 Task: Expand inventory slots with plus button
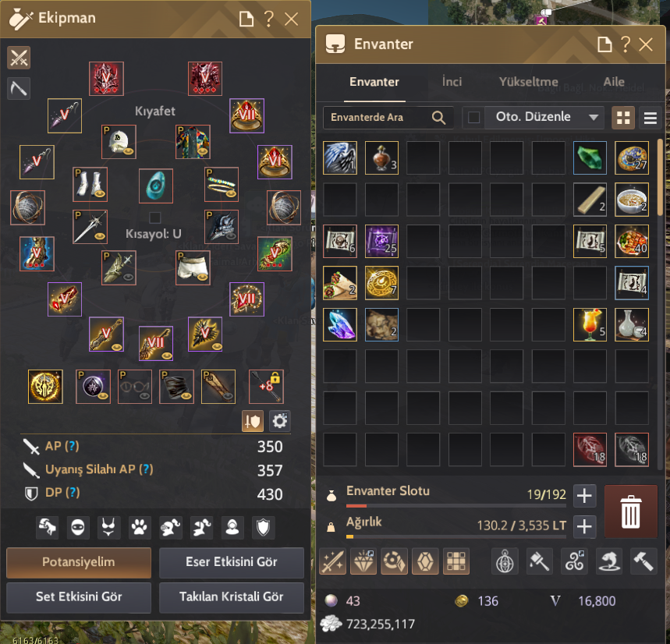pyautogui.click(x=584, y=496)
